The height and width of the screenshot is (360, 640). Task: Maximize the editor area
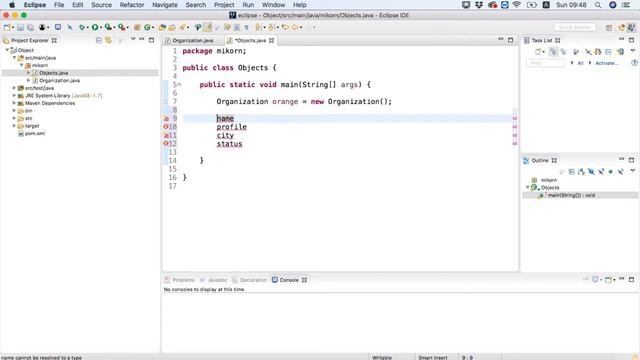pyautogui.click(x=510, y=40)
